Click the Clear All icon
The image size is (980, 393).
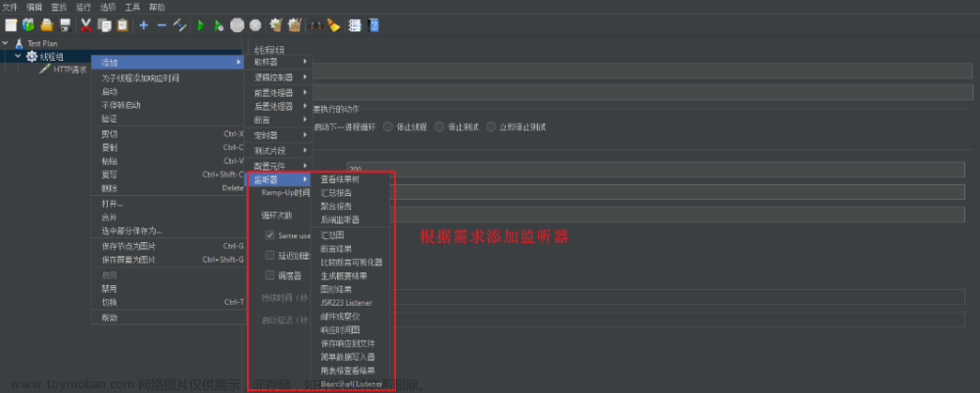click(x=294, y=25)
